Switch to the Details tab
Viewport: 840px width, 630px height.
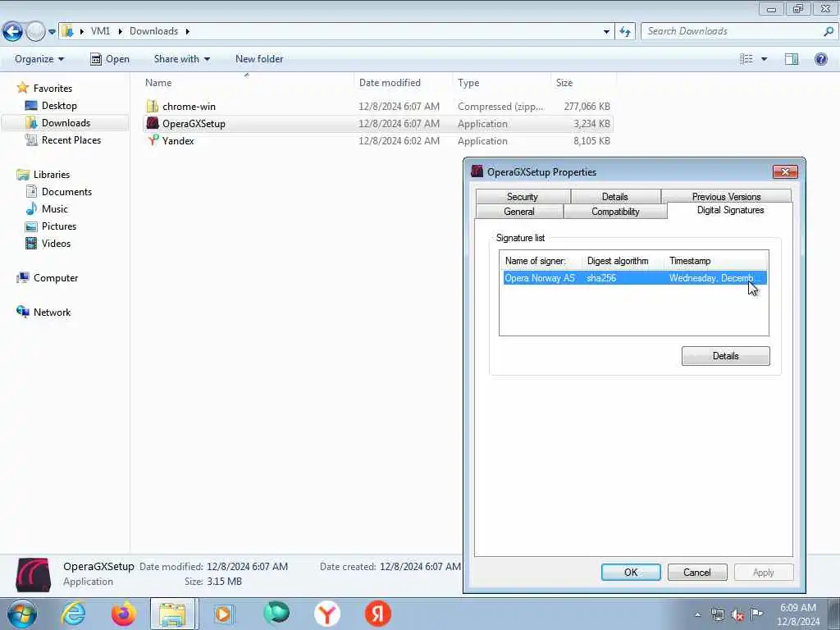(615, 197)
